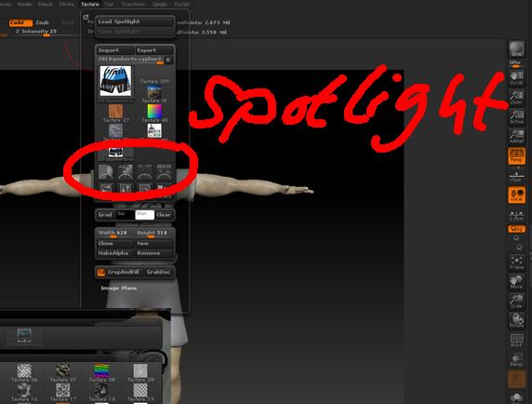Click the Texture palette dock icon
Screen dimensions: 532x404
pos(86,17)
